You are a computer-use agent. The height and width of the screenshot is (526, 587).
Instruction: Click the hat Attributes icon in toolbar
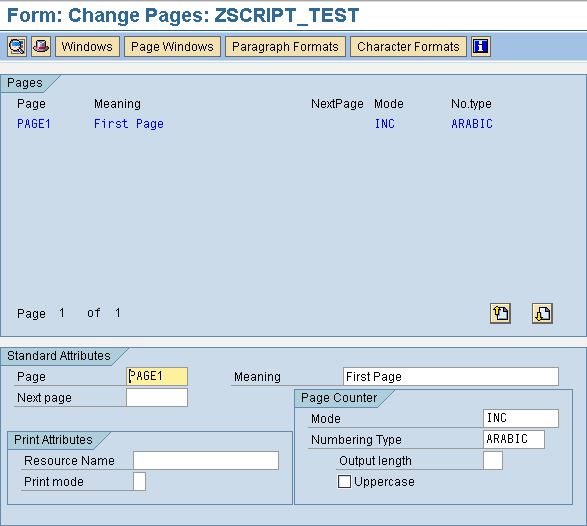(41, 47)
